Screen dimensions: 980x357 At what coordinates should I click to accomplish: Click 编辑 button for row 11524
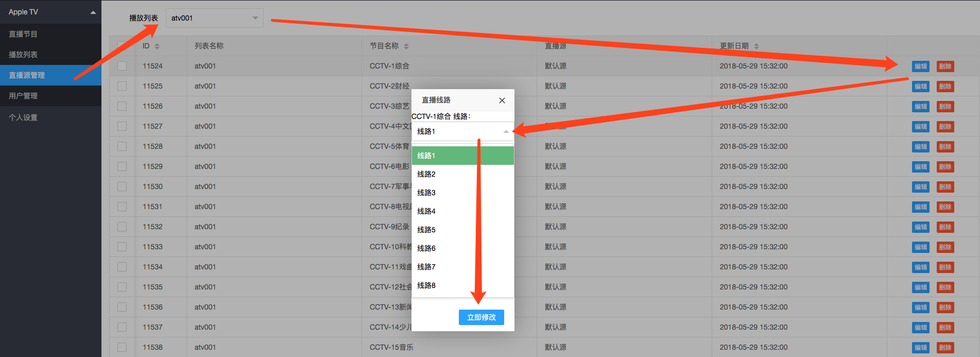pyautogui.click(x=920, y=66)
